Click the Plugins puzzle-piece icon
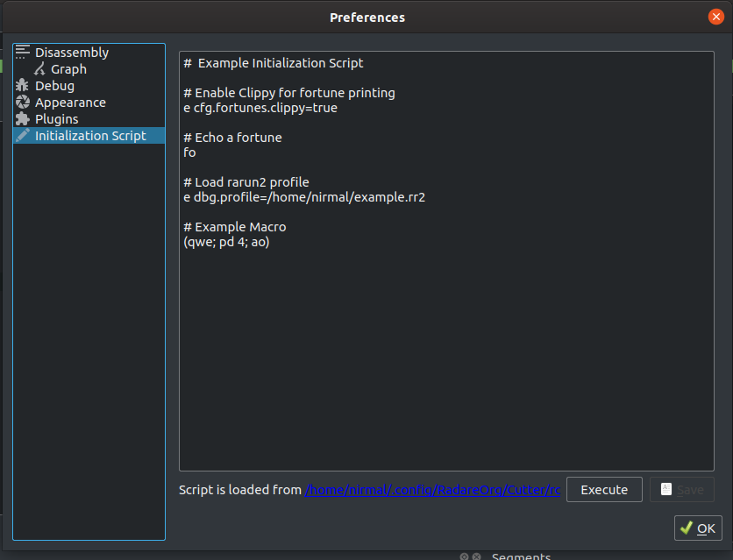Viewport: 733px width, 560px height. point(23,118)
